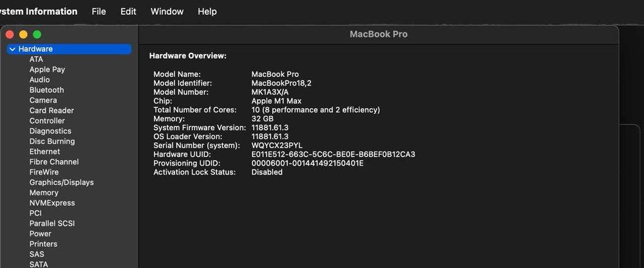Viewport: 644px width, 268px height.
Task: Select Diagnostics in the sidebar
Action: pos(50,131)
